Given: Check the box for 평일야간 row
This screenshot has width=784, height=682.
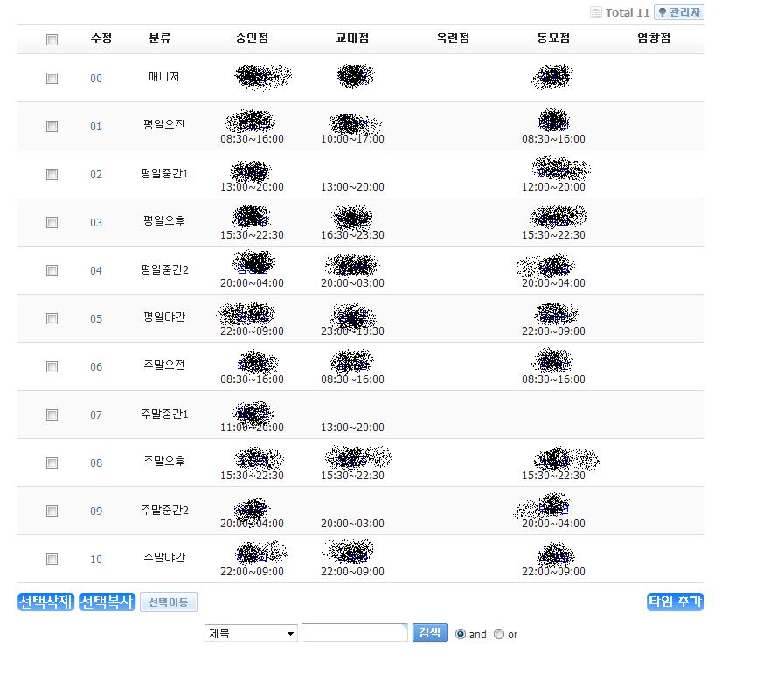Looking at the screenshot, I should tap(52, 319).
